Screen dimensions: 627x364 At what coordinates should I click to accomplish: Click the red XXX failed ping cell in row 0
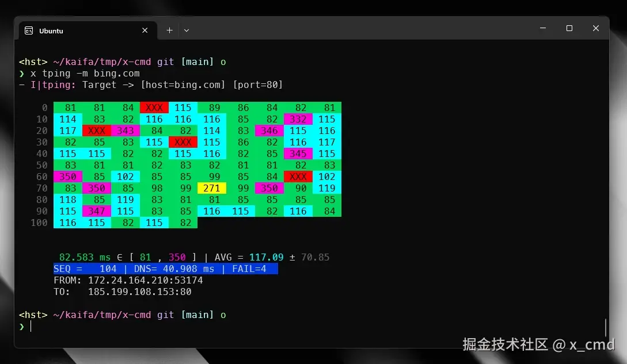click(154, 108)
